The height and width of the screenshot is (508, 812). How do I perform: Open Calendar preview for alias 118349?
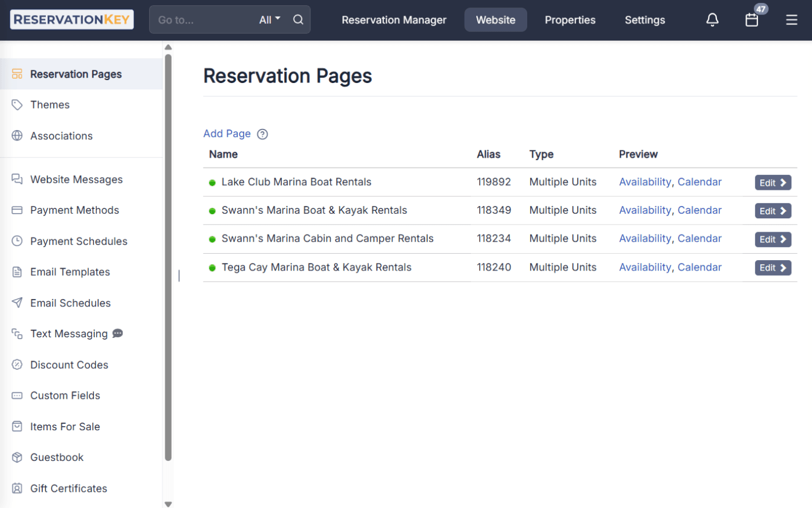699,210
